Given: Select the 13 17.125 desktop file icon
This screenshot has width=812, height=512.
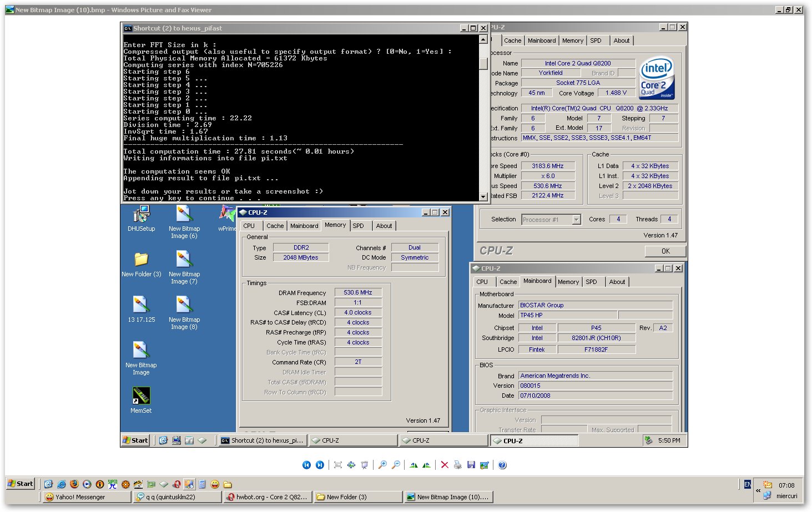Looking at the screenshot, I should [142, 310].
